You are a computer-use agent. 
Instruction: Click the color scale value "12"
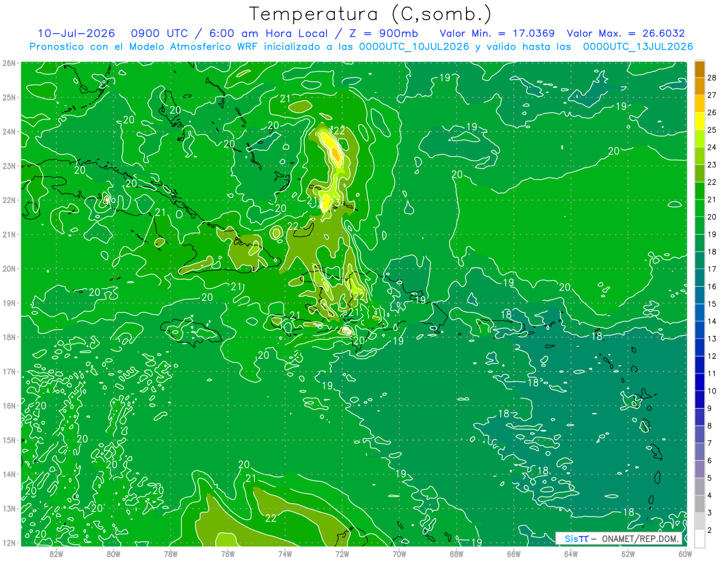click(712, 356)
